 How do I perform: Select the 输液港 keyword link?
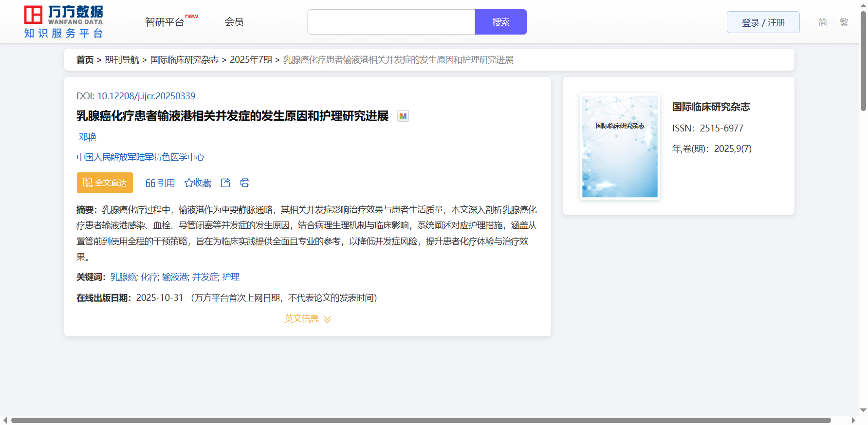[x=175, y=277]
